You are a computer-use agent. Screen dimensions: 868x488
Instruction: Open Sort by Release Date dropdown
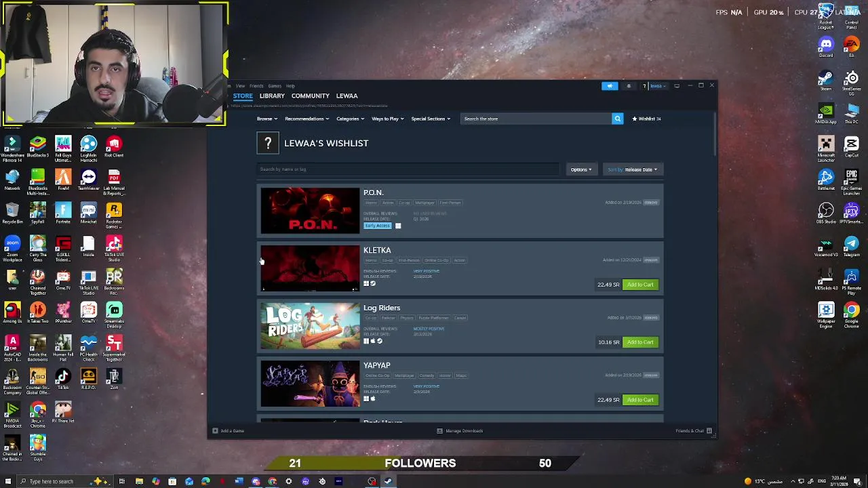[x=633, y=169]
